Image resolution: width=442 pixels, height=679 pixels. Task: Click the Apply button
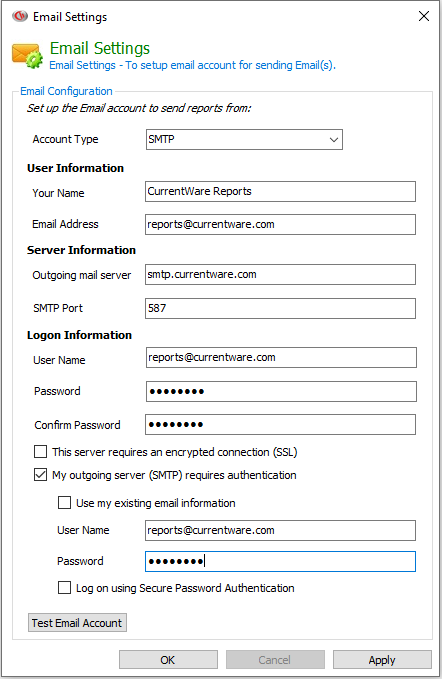click(382, 660)
